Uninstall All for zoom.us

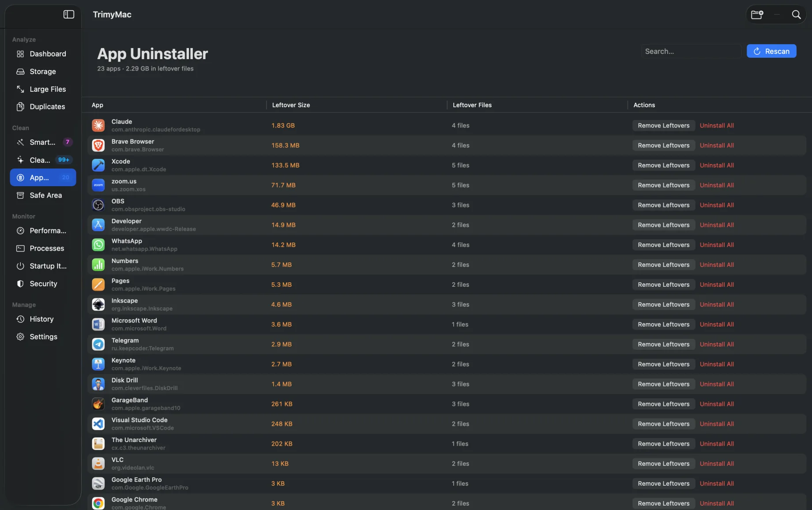[x=717, y=185]
